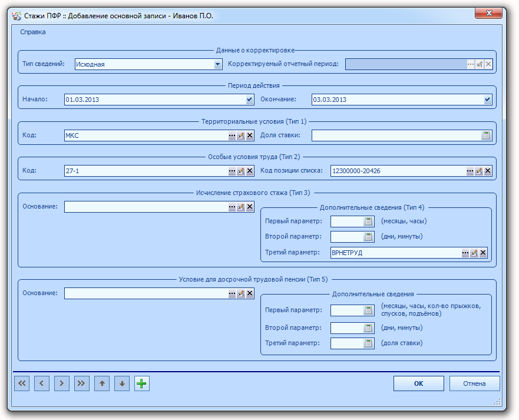Browse codes for Особые условия труда 27-1
Image resolution: width=519 pixels, height=420 pixels.
[x=232, y=171]
